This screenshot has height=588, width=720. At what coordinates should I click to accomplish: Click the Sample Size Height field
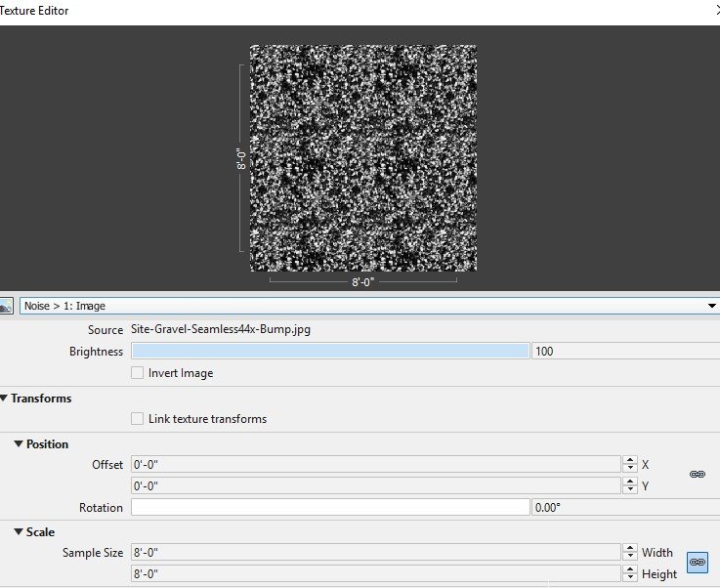[375, 574]
